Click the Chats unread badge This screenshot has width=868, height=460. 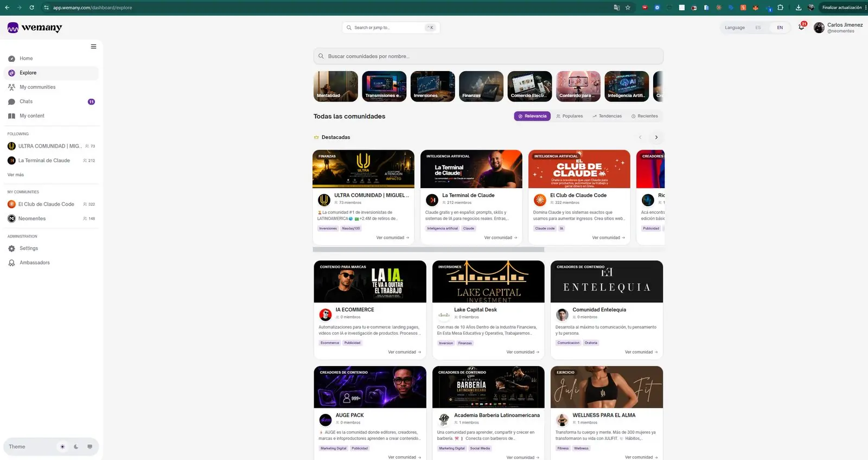coord(91,102)
